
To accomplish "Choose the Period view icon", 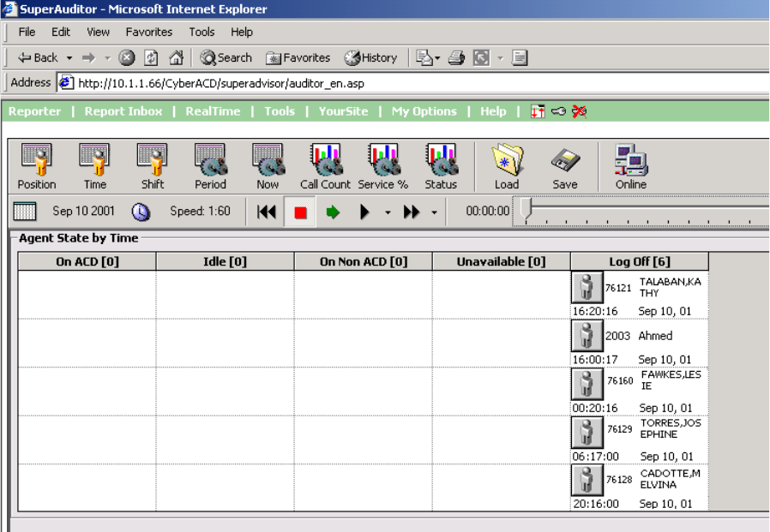I will [211, 166].
